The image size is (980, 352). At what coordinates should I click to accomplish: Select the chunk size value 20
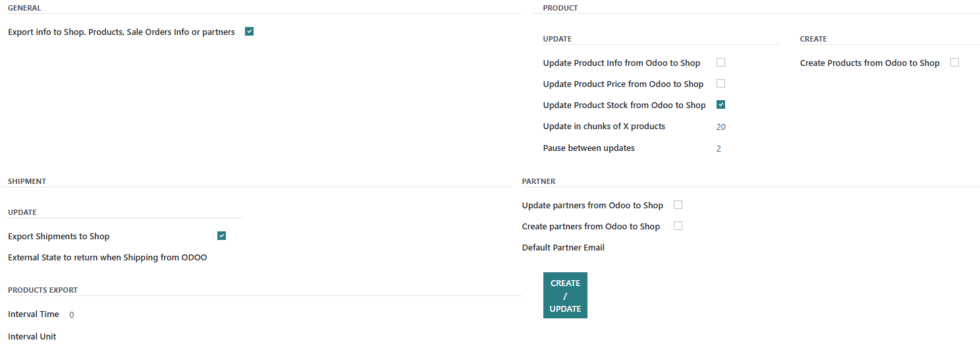coord(721,127)
